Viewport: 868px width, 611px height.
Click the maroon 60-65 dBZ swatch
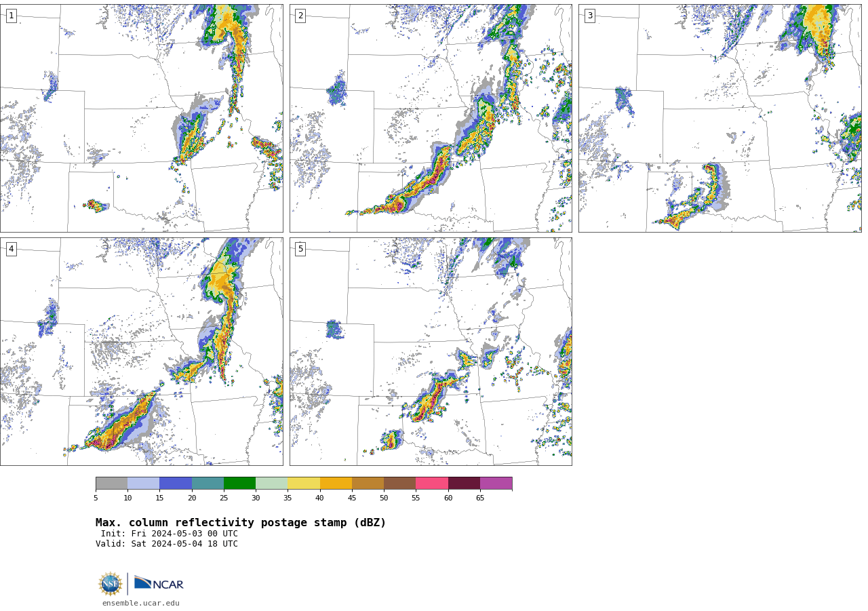coord(464,483)
